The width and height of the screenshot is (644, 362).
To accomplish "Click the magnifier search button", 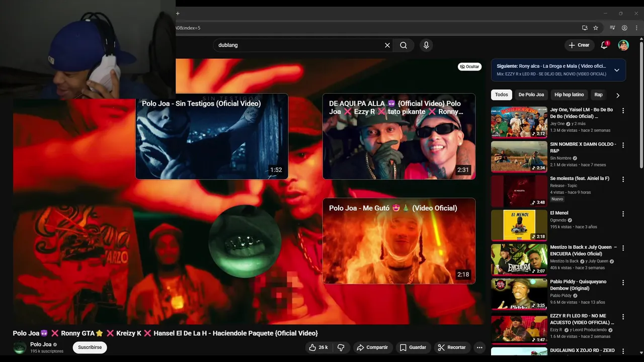I will (x=404, y=45).
